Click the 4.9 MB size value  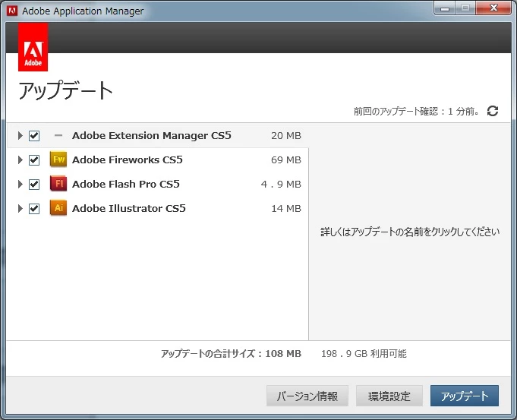point(281,184)
